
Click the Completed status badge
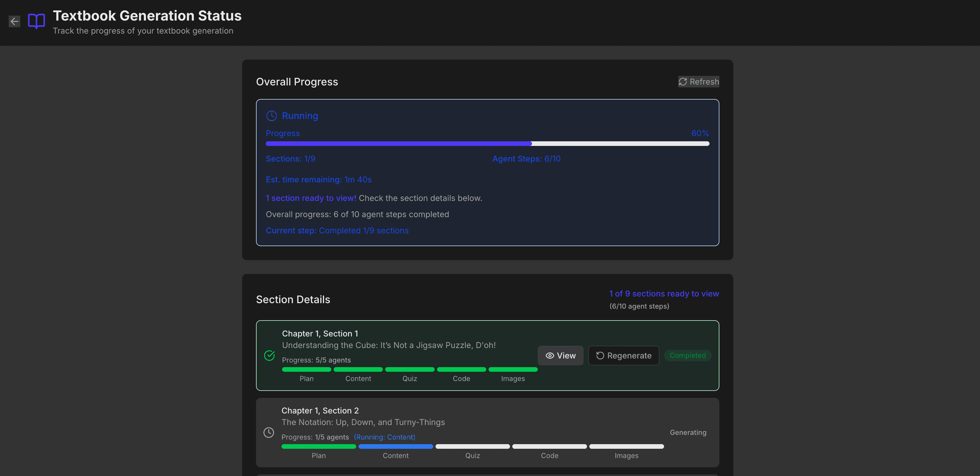(688, 355)
